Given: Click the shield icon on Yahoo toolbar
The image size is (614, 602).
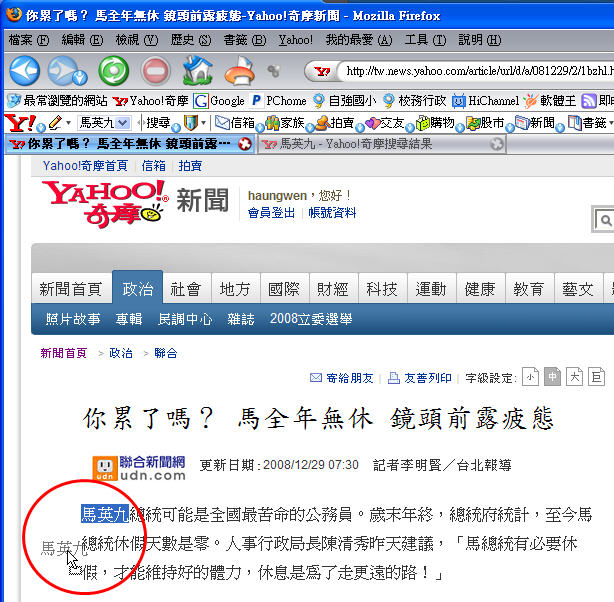Looking at the screenshot, I should click(x=190, y=123).
